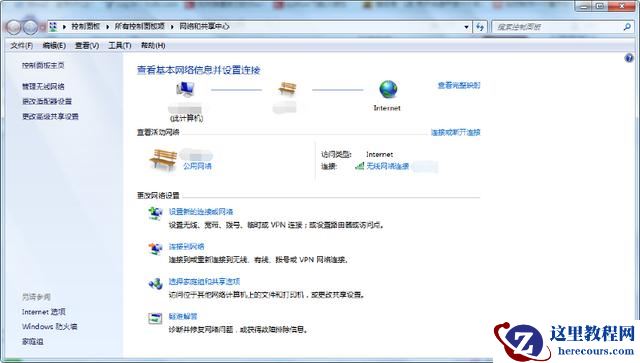Click the 查看活动网络 section label

pos(158,132)
